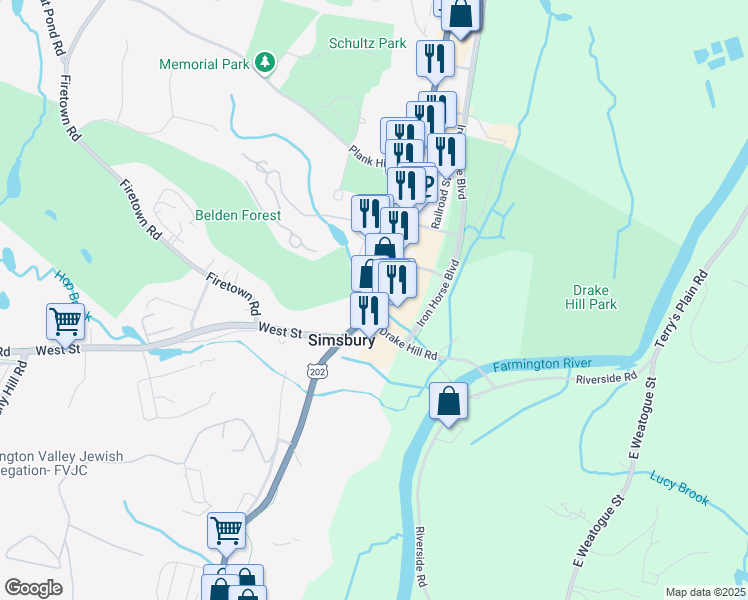Open the restaurant marker nearest Belden Forest
748x600 pixels.
[x=368, y=215]
